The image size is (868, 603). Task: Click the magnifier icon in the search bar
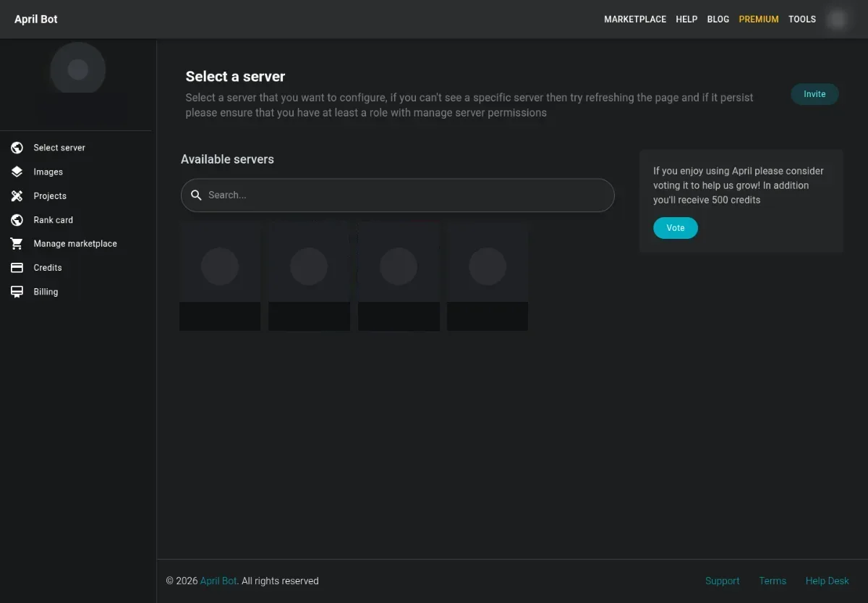(196, 195)
